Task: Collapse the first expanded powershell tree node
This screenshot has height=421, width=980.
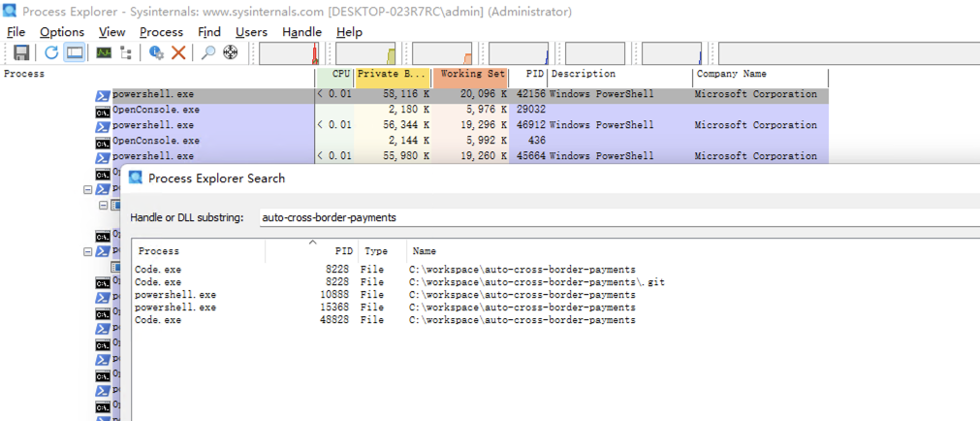Action: (x=89, y=190)
